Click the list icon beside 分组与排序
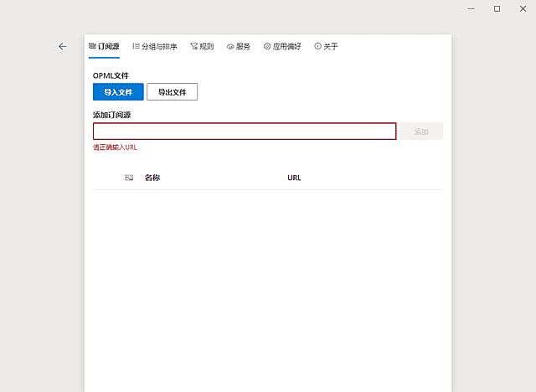 (136, 47)
